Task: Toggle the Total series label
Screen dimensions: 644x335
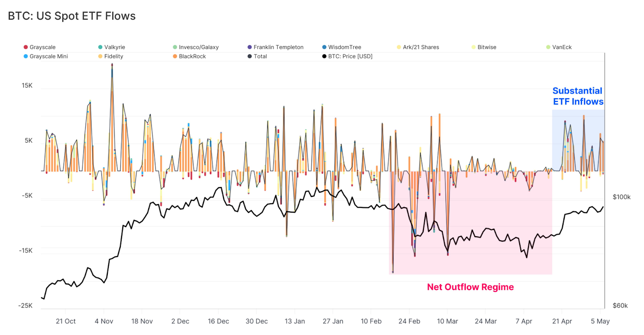Action: [260, 56]
